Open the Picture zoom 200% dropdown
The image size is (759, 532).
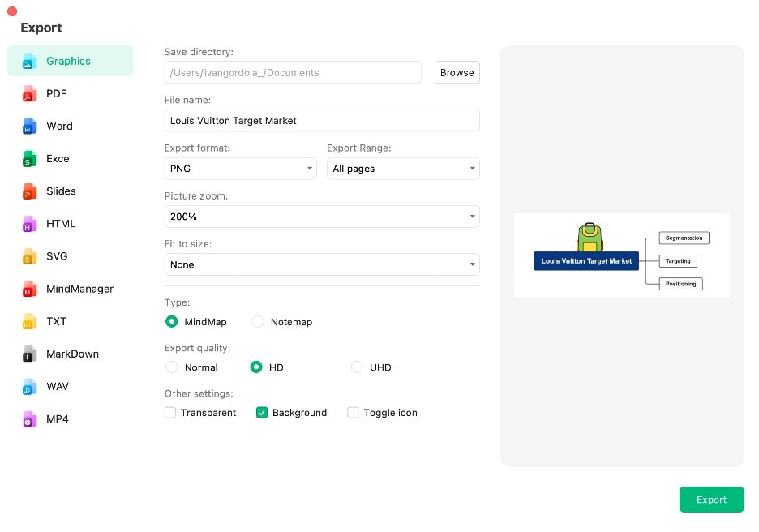[322, 217]
